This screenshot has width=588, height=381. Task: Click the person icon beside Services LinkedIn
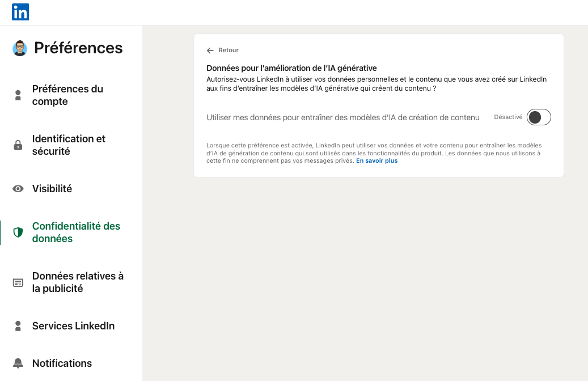pos(18,326)
